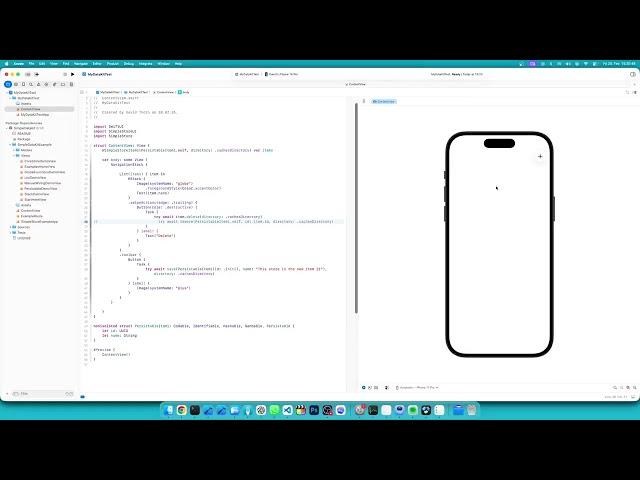Choose the MyDataKitTest scheme in toolbar
Image resolution: width=640 pixels, height=480 pixels.
tap(247, 74)
